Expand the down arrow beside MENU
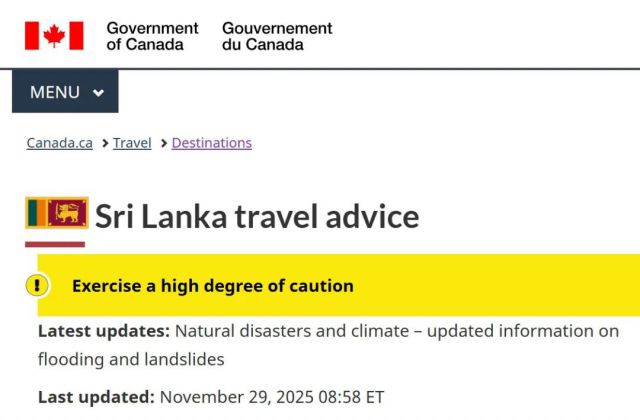640x420 pixels. point(98,93)
